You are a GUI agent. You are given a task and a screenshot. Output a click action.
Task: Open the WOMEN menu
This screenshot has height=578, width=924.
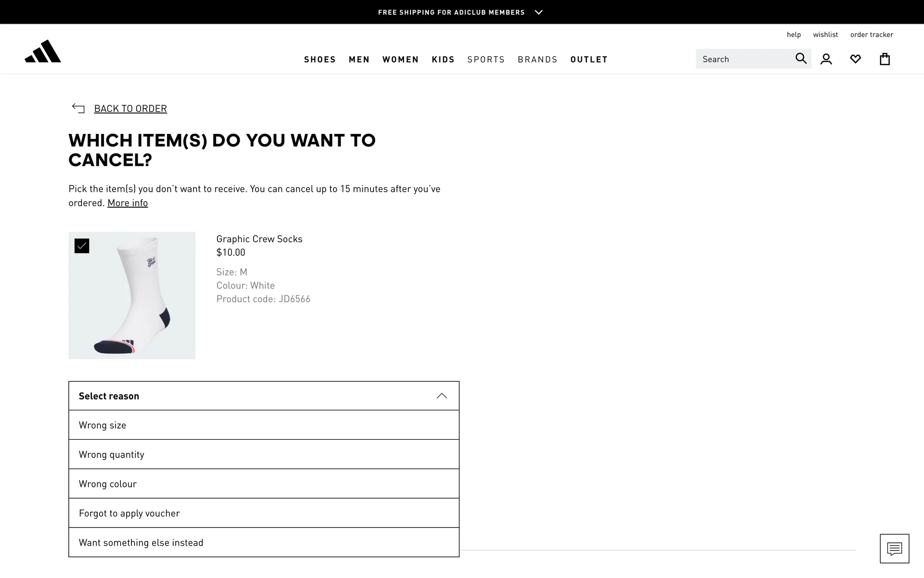[400, 59]
